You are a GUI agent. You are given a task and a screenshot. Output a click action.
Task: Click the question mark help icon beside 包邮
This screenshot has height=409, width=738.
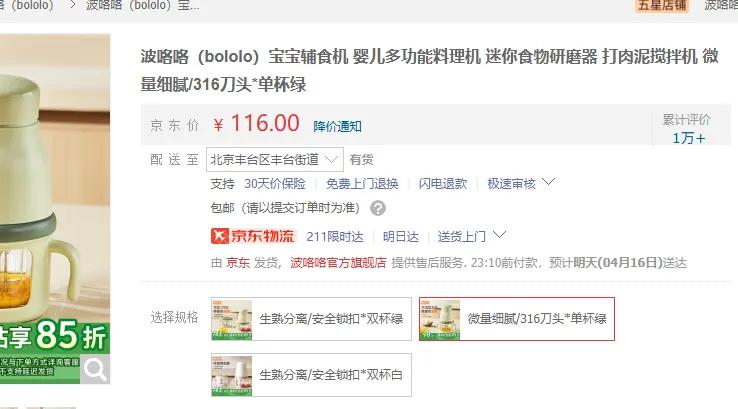click(x=377, y=208)
